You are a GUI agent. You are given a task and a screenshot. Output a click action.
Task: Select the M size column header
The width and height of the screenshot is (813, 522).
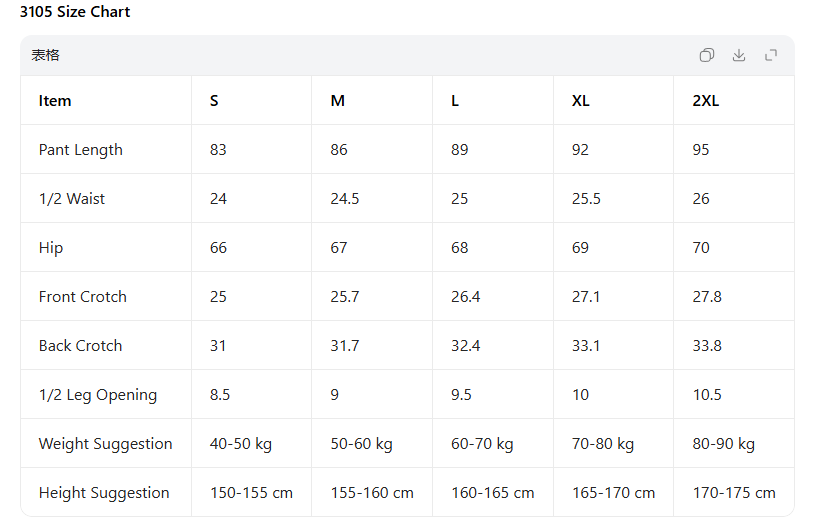(x=338, y=101)
